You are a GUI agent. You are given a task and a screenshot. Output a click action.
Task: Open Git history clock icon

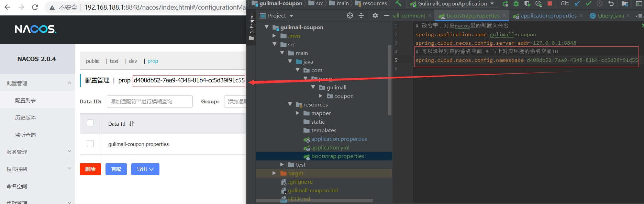click(600, 3)
